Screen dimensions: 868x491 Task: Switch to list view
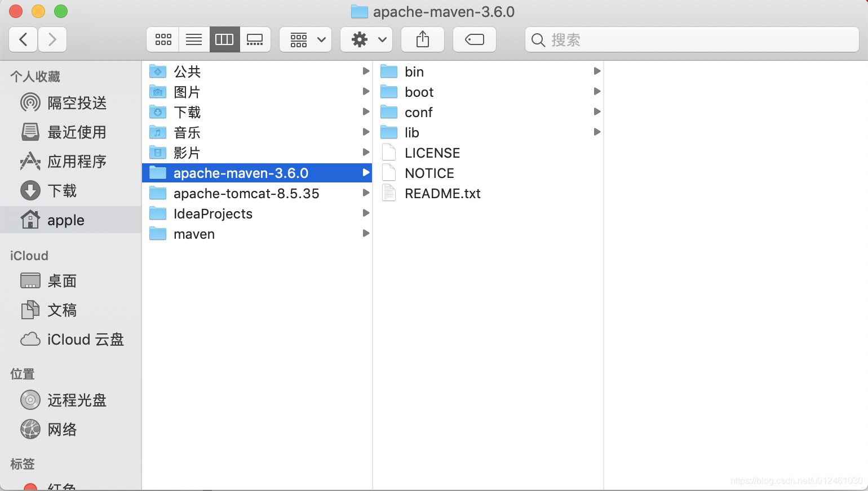point(194,39)
